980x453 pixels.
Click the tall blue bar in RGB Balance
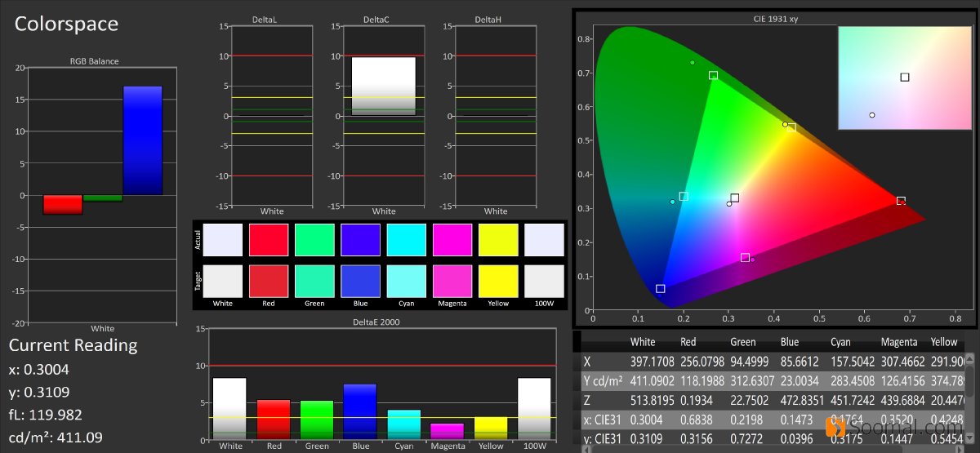coord(142,140)
